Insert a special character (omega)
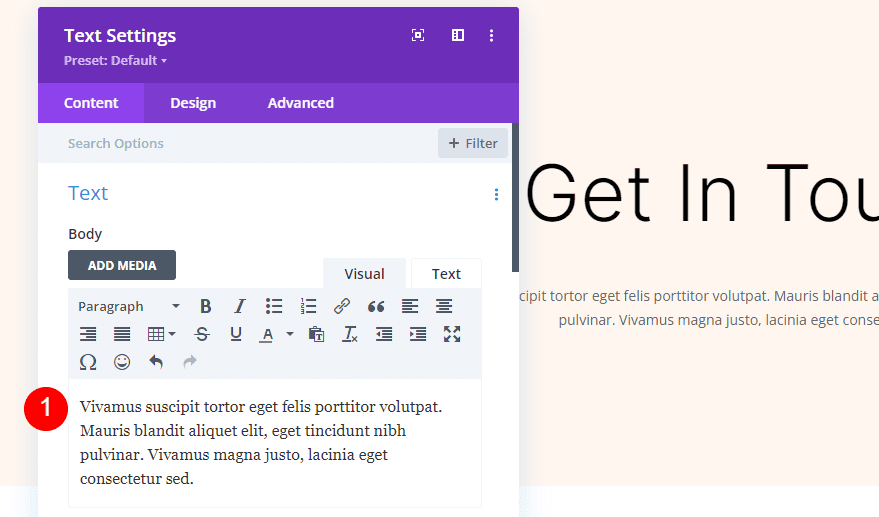 click(88, 362)
